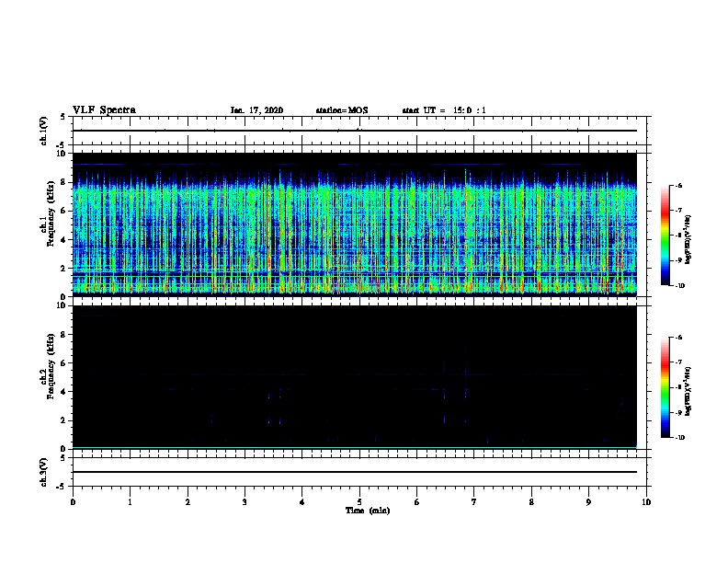This screenshot has height=563, width=728.
Task: Click the "VLF Spectra" title text
Action: (x=104, y=110)
